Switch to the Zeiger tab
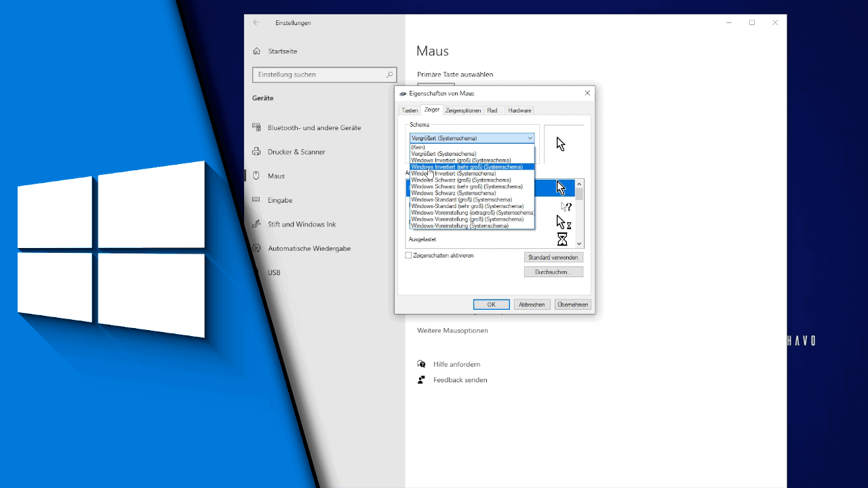The height and width of the screenshot is (488, 868). (432, 110)
